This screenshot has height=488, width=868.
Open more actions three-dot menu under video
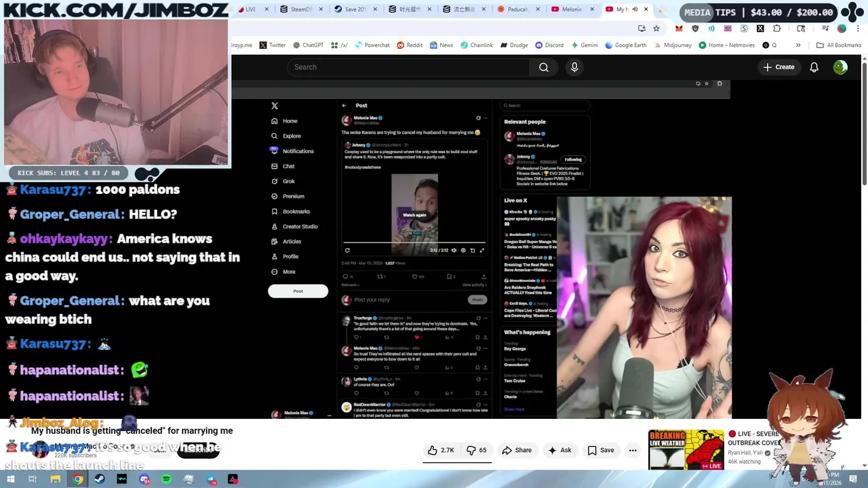pos(633,450)
